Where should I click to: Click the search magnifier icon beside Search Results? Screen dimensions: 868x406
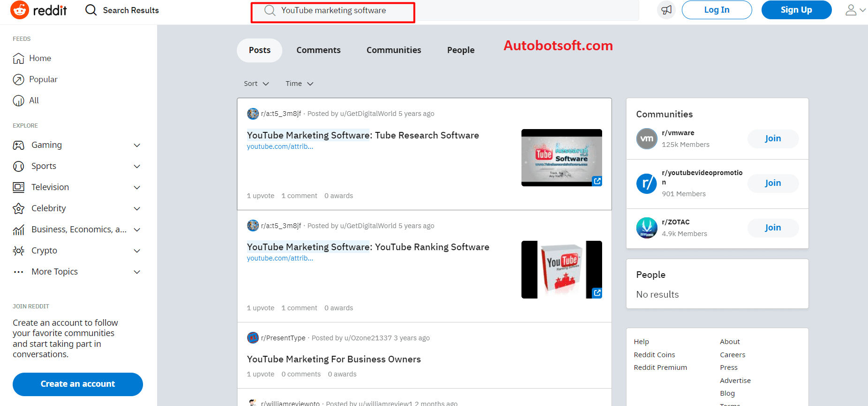[x=91, y=10]
